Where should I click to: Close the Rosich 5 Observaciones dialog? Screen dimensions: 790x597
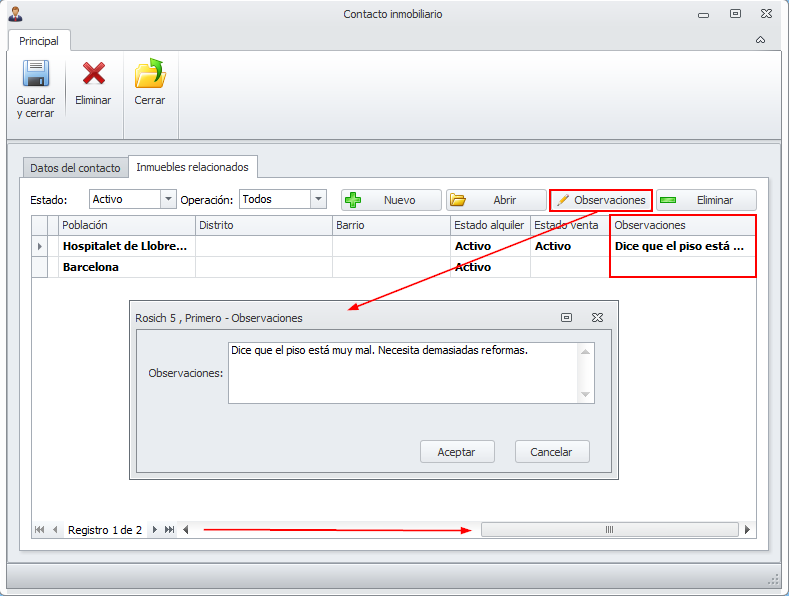[597, 317]
